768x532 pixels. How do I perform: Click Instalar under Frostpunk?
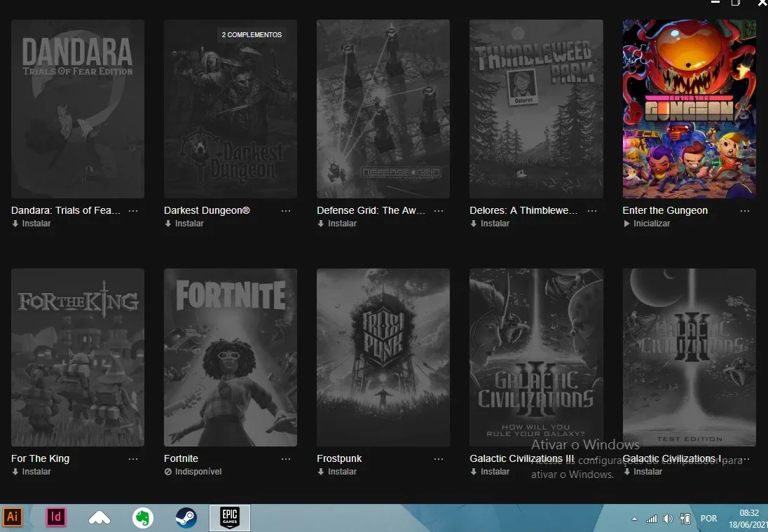click(x=337, y=472)
